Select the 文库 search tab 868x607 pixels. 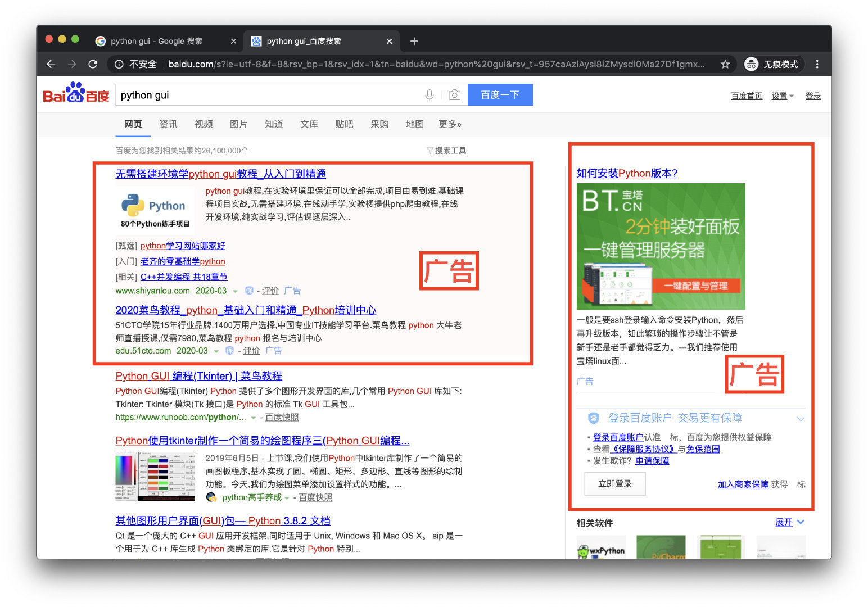coord(309,124)
